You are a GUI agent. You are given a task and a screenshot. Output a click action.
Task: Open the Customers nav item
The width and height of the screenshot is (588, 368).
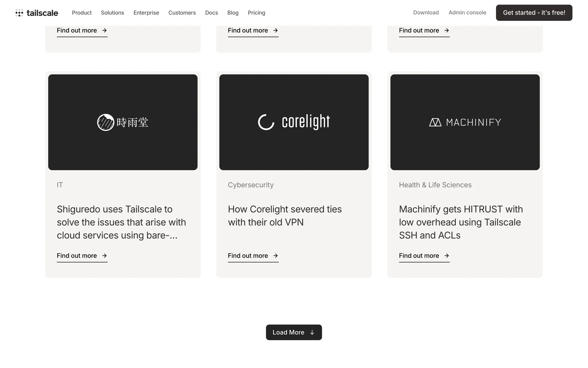pyautogui.click(x=182, y=13)
